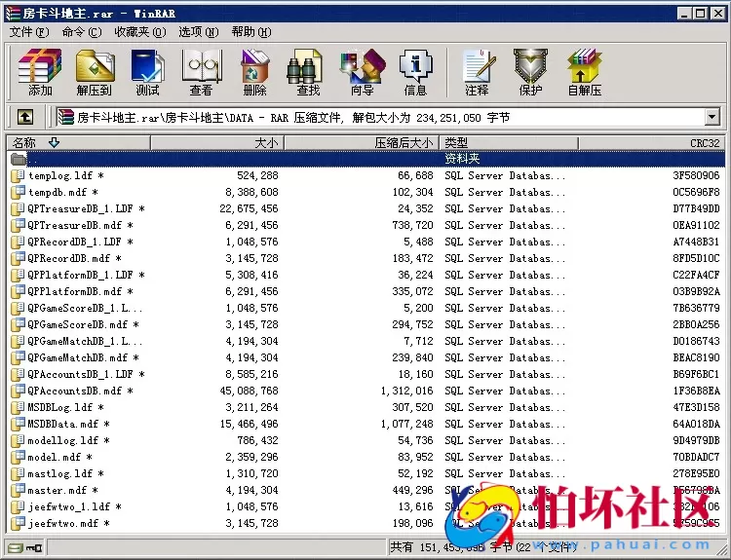Sort by Size (大小) column header

(x=217, y=142)
